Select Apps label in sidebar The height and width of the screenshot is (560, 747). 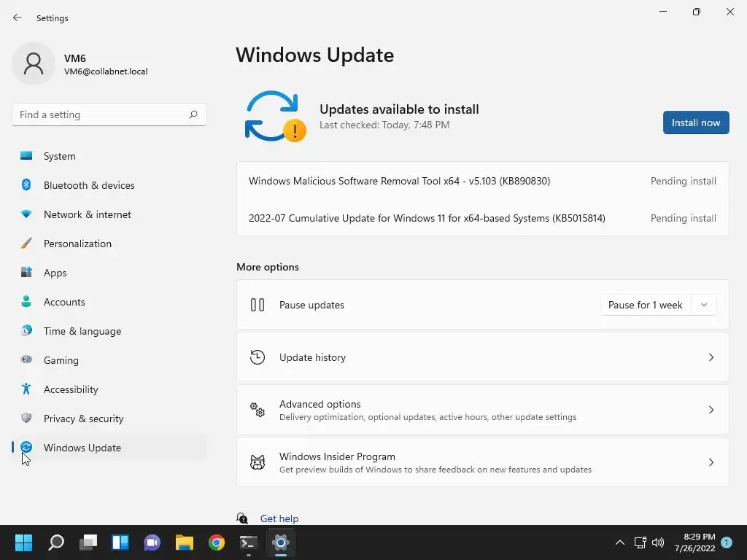click(x=55, y=273)
